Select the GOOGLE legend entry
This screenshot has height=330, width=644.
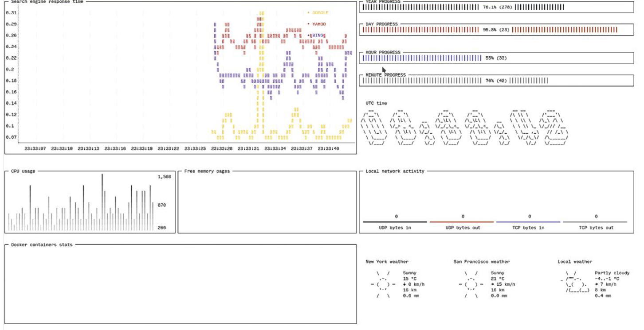[318, 13]
